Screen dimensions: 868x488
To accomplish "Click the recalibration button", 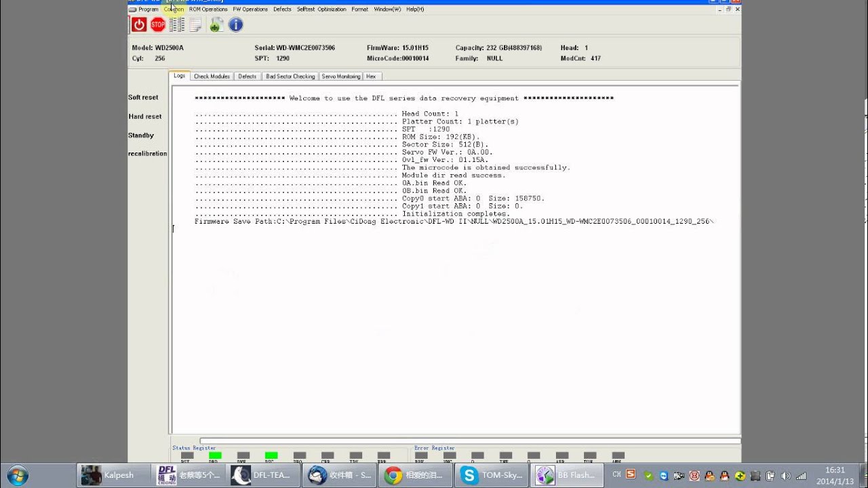I will click(148, 154).
